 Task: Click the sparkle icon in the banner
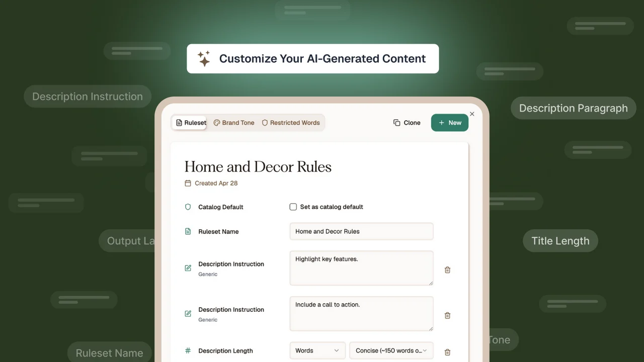coord(204,58)
